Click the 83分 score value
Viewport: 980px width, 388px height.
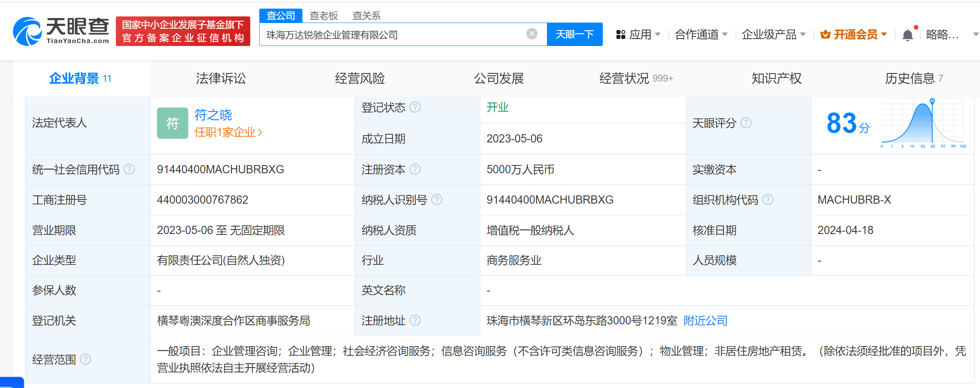[x=848, y=123]
